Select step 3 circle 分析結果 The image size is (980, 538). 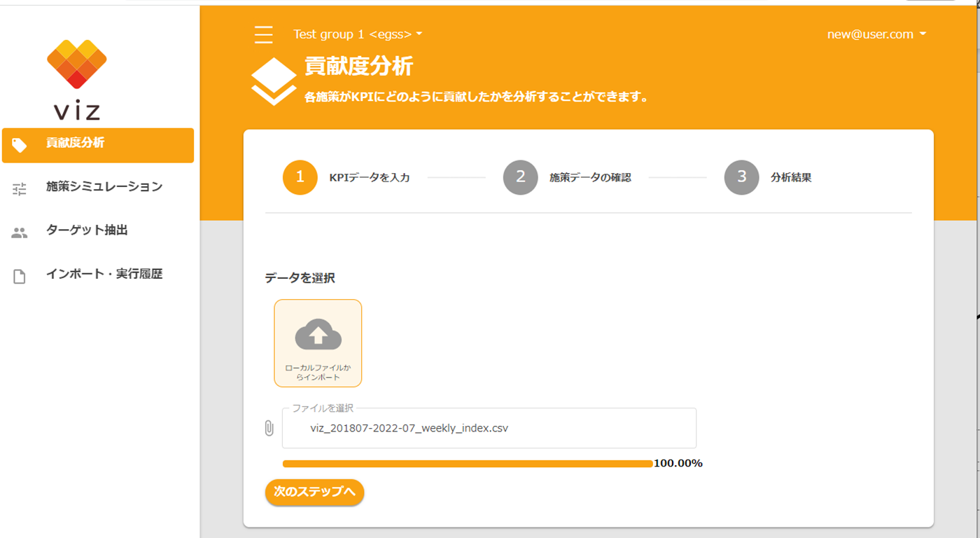(742, 177)
